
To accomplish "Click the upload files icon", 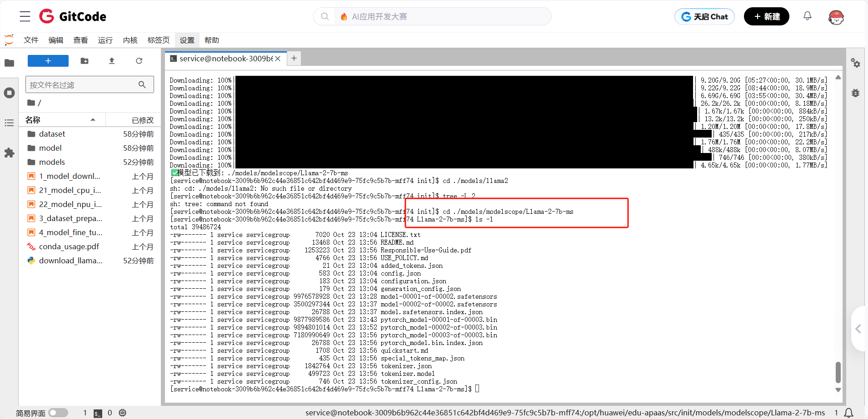I will (x=112, y=61).
